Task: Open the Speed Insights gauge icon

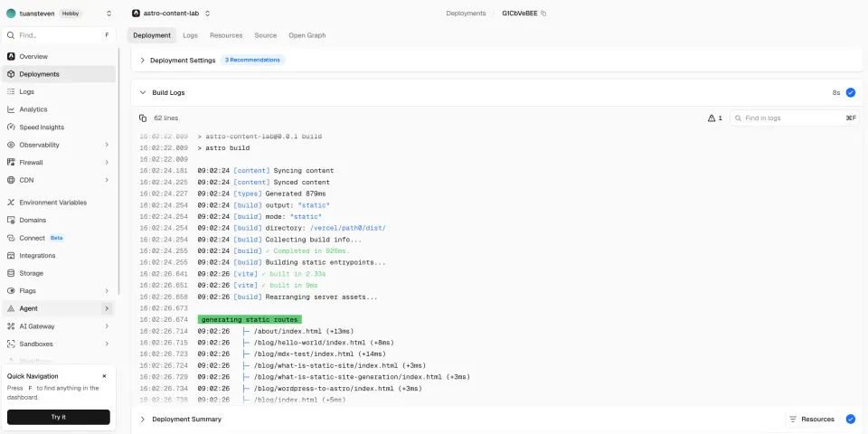Action: [x=11, y=127]
